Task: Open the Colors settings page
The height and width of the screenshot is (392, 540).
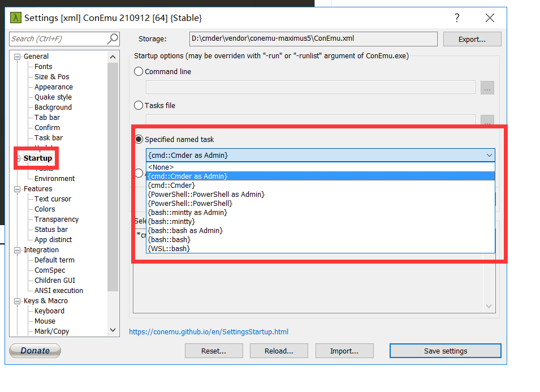Action: point(45,209)
